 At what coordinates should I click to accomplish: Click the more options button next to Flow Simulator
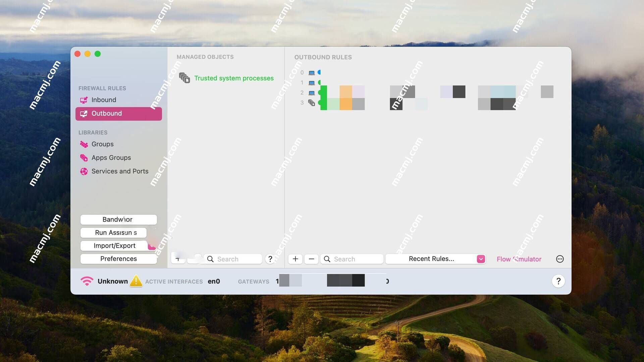point(559,258)
